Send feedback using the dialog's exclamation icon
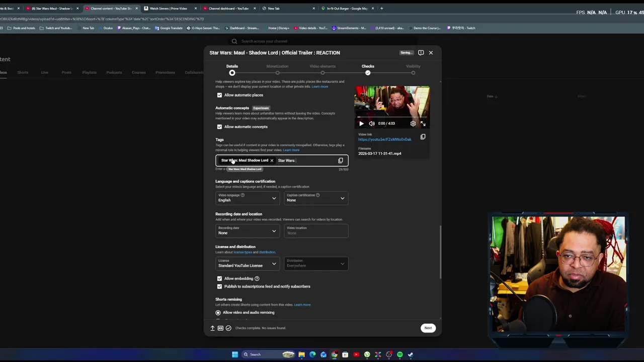Screen dimensions: 644x362 (x=421, y=52)
